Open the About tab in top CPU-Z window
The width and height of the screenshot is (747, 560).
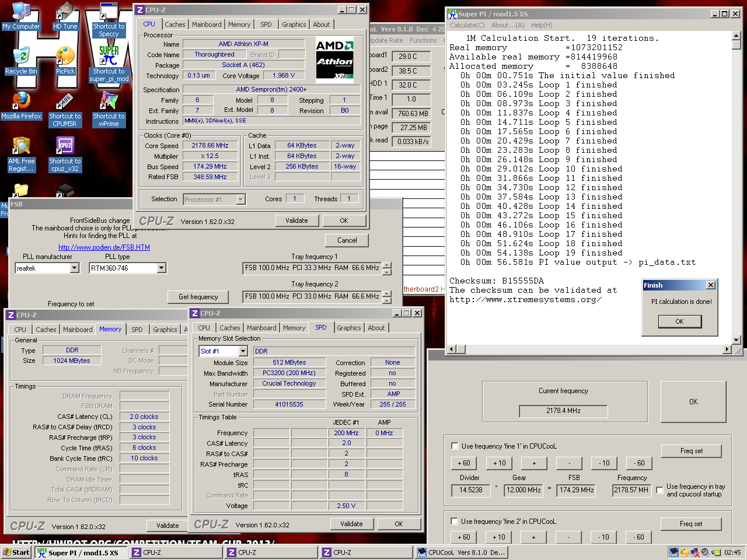(322, 24)
